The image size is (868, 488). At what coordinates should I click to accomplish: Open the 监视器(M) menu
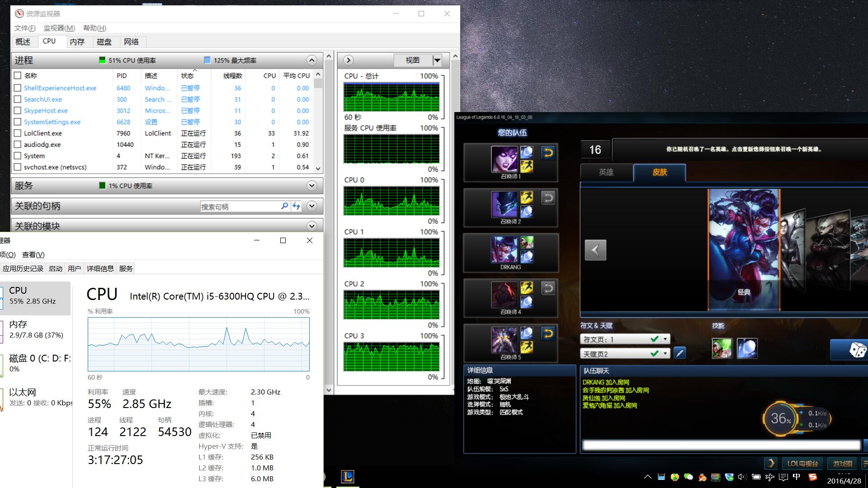(x=59, y=28)
